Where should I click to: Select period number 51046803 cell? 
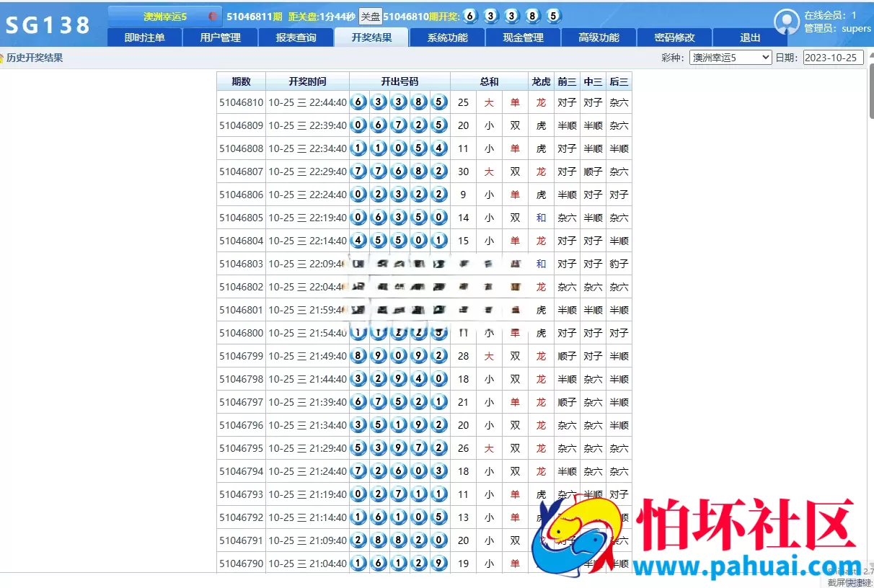click(242, 264)
